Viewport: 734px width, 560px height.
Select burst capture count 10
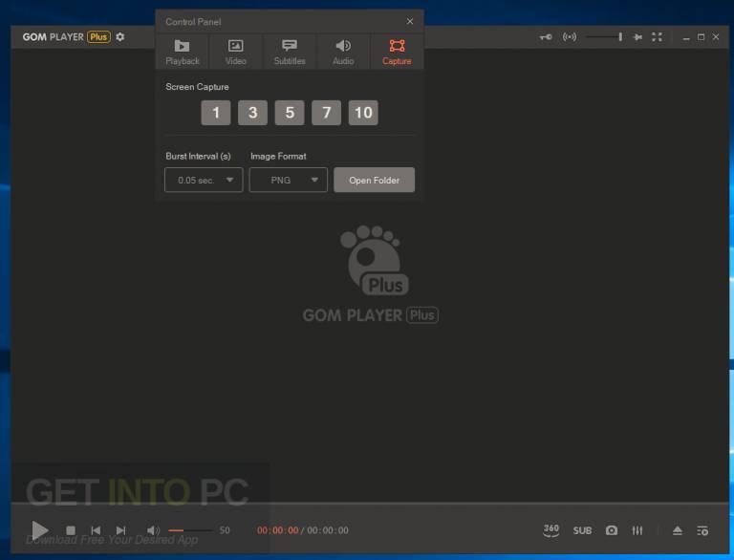click(363, 113)
